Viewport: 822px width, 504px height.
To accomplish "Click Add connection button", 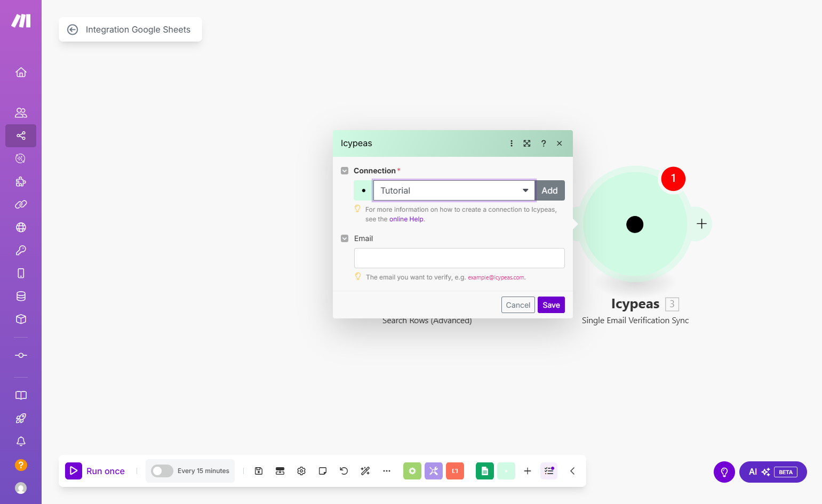I will [x=550, y=190].
